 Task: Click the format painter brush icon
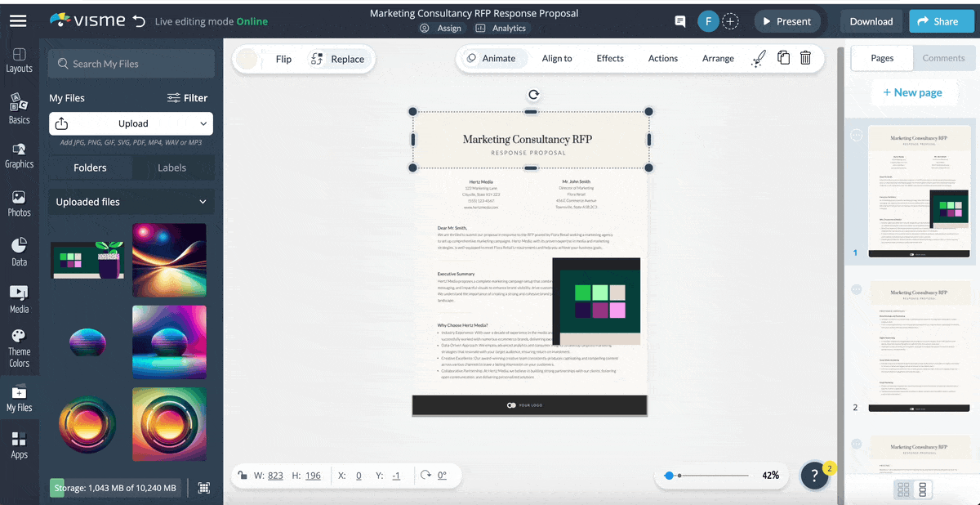coord(758,58)
